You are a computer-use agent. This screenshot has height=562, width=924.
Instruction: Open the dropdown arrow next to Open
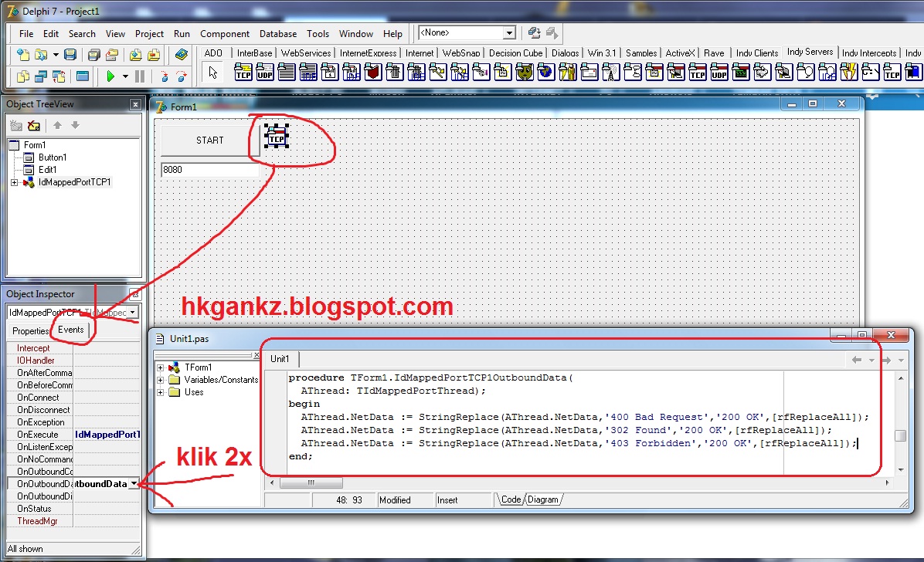[x=56, y=55]
